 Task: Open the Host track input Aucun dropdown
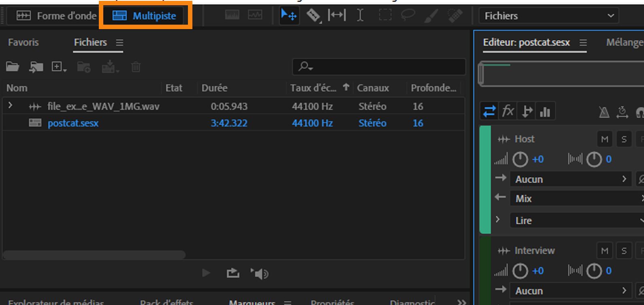click(570, 179)
